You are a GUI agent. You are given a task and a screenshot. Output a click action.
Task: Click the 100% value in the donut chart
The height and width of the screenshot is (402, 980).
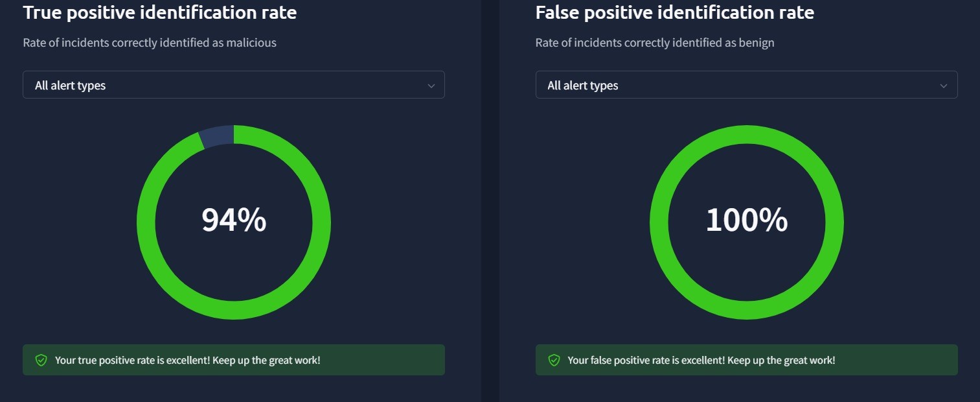tap(746, 220)
